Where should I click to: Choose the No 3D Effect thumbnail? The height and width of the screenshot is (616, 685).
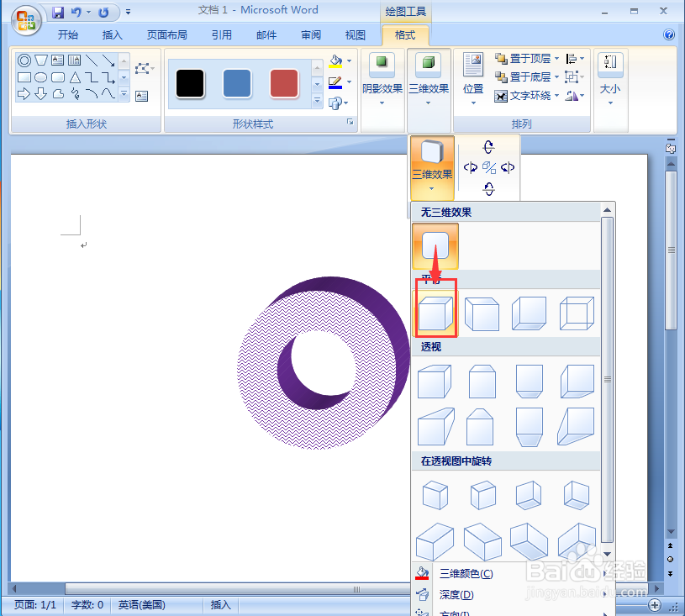[435, 245]
